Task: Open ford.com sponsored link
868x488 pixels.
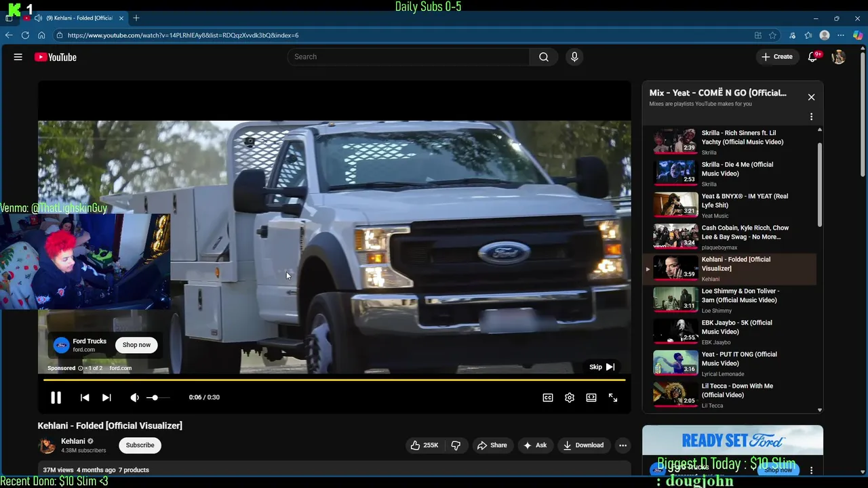Action: [120, 368]
